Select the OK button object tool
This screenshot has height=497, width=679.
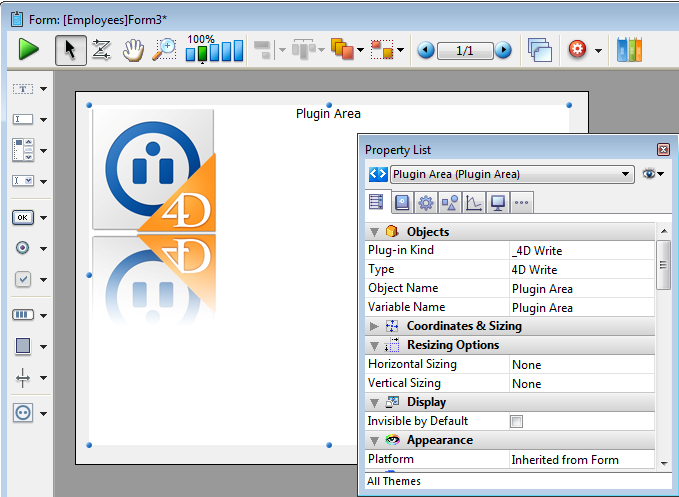click(23, 217)
